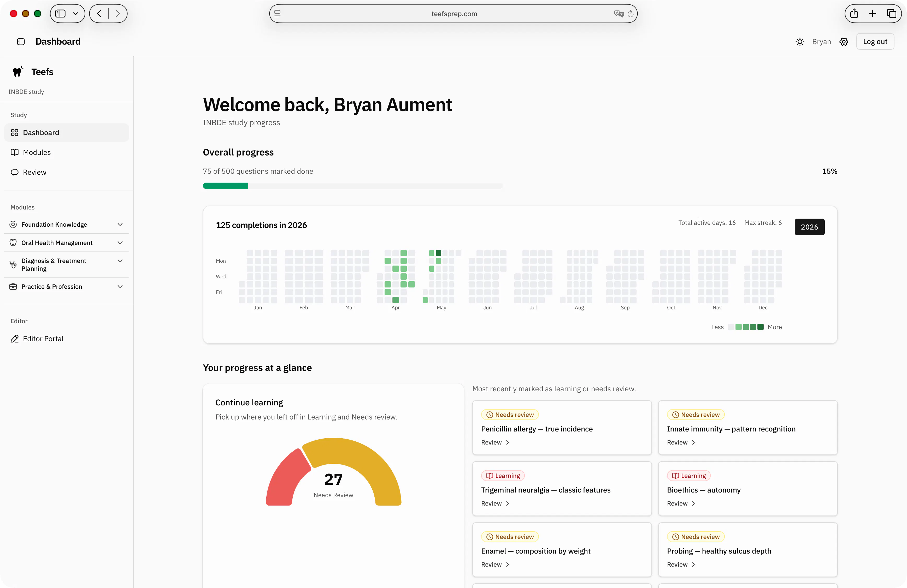Click the Foundation Knowledge target icon
Viewport: 907px width, 588px height.
[x=13, y=224]
